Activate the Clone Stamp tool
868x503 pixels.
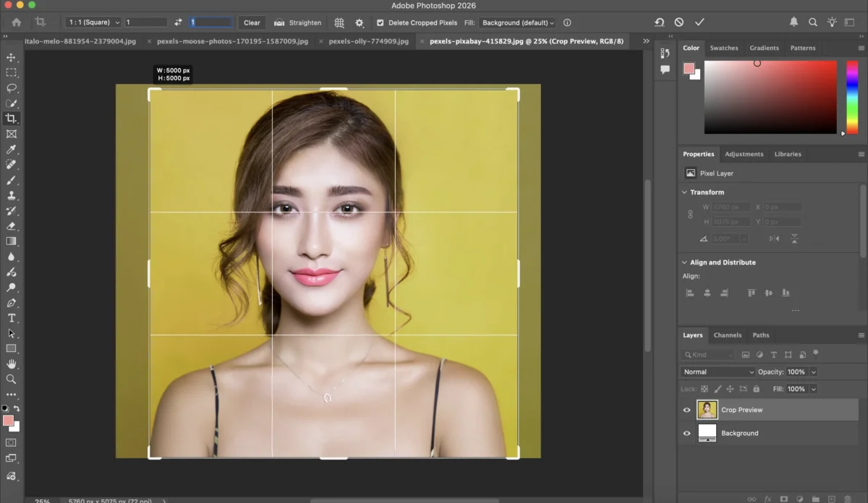(x=11, y=196)
